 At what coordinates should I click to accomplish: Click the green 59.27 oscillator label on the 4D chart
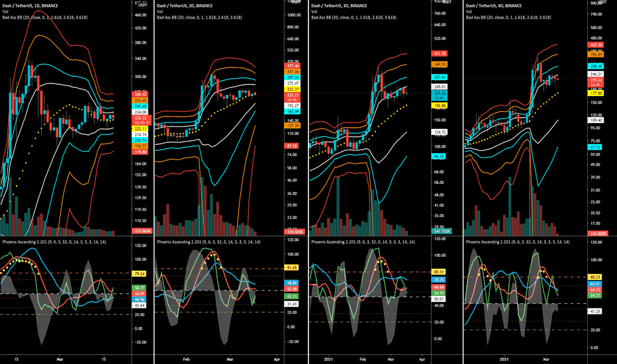pos(595,296)
